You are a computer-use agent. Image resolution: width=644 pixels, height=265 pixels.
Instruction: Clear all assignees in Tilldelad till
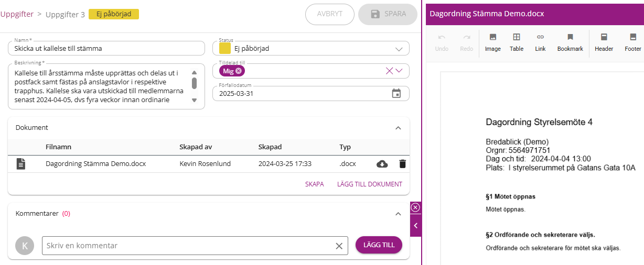click(x=389, y=71)
